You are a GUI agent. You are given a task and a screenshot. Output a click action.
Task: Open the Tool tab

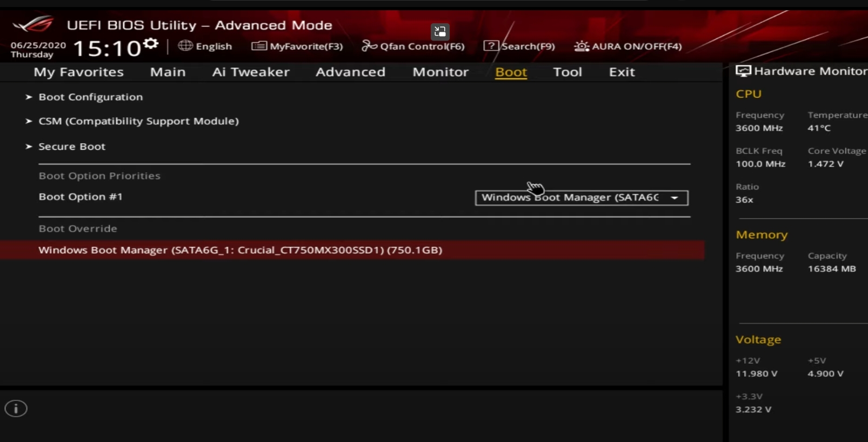click(567, 72)
